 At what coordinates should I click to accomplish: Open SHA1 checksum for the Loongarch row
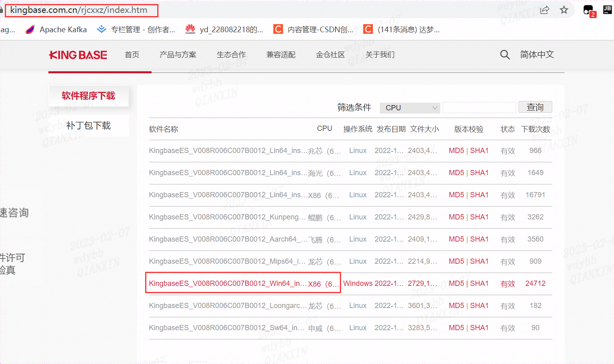coord(479,306)
